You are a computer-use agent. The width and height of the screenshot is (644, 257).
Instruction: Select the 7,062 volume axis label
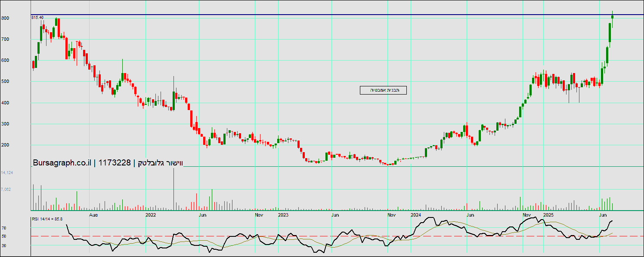click(7, 189)
